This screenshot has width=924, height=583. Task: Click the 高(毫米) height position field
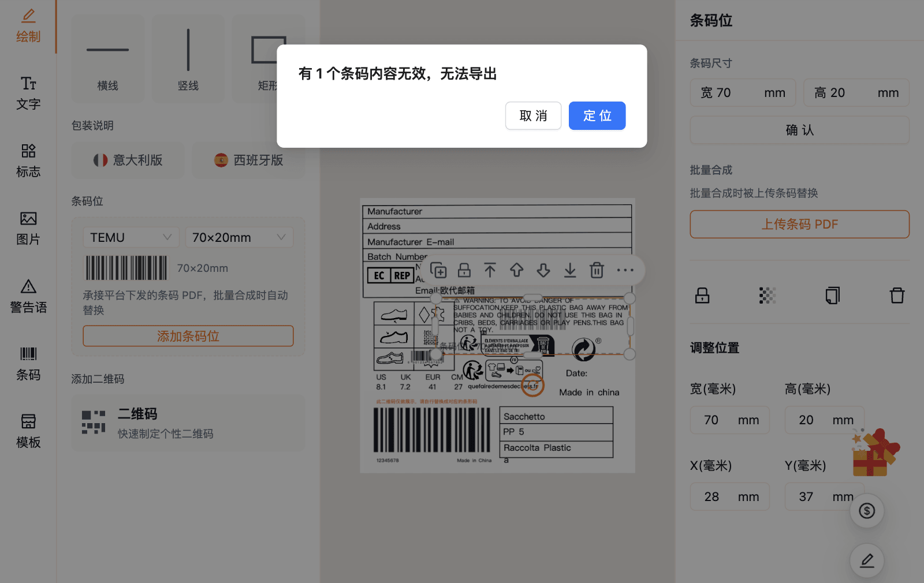[825, 420]
